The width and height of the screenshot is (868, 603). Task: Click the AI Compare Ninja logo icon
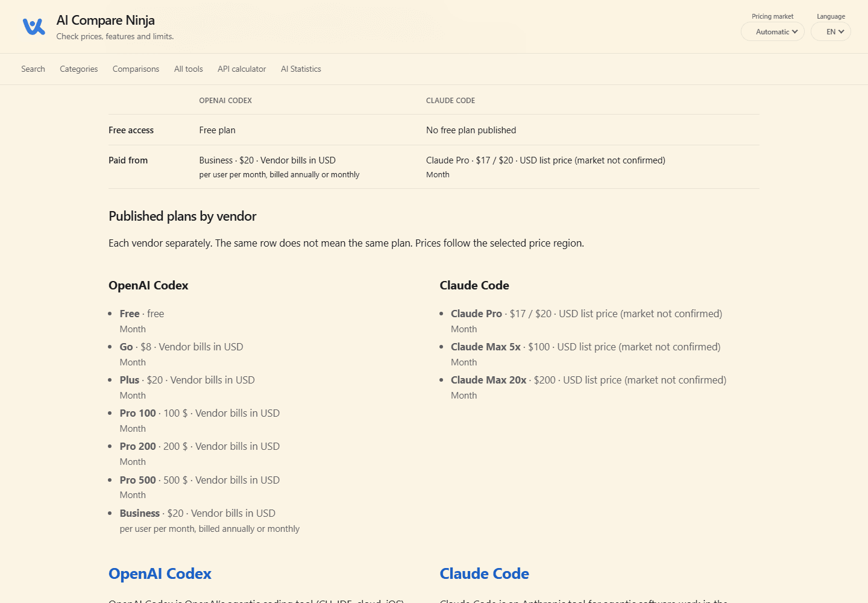pyautogui.click(x=34, y=27)
